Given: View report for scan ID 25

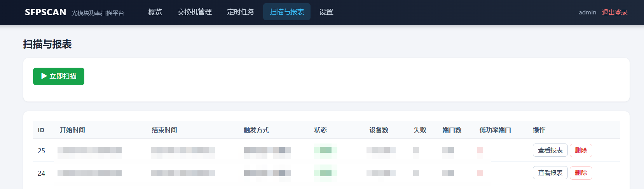Looking at the screenshot, I should pos(550,150).
